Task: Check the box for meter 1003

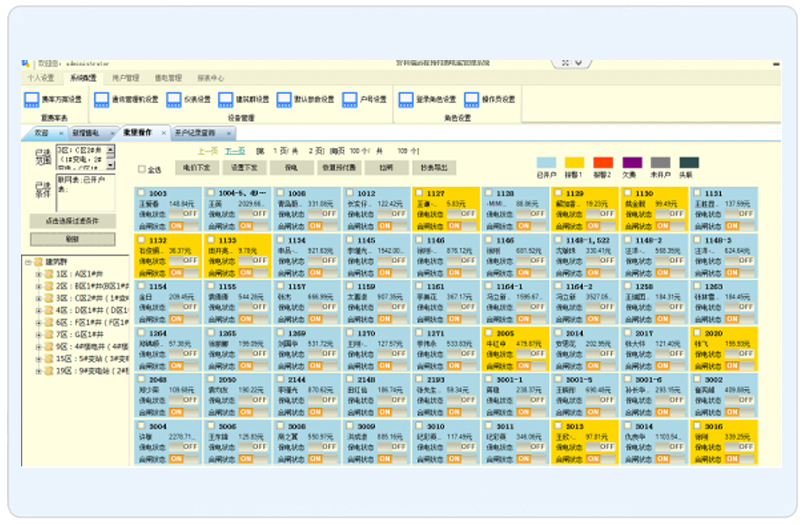Action: [142, 194]
